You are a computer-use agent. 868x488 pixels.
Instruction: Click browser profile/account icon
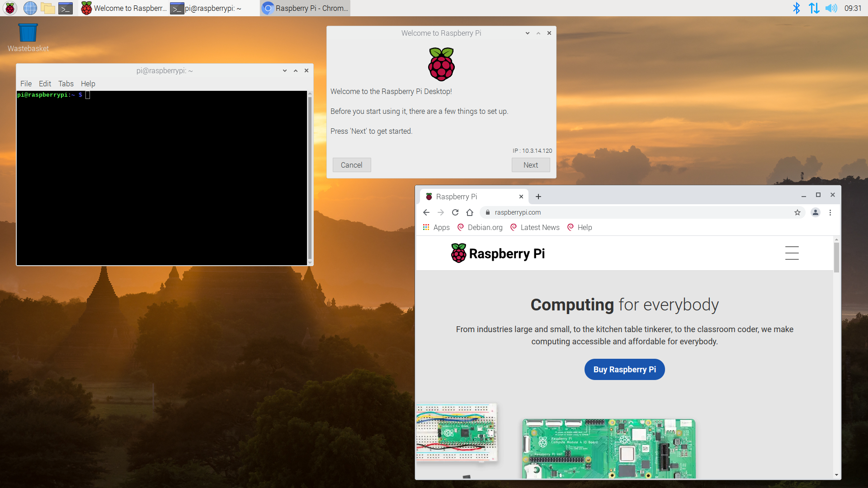tap(815, 213)
